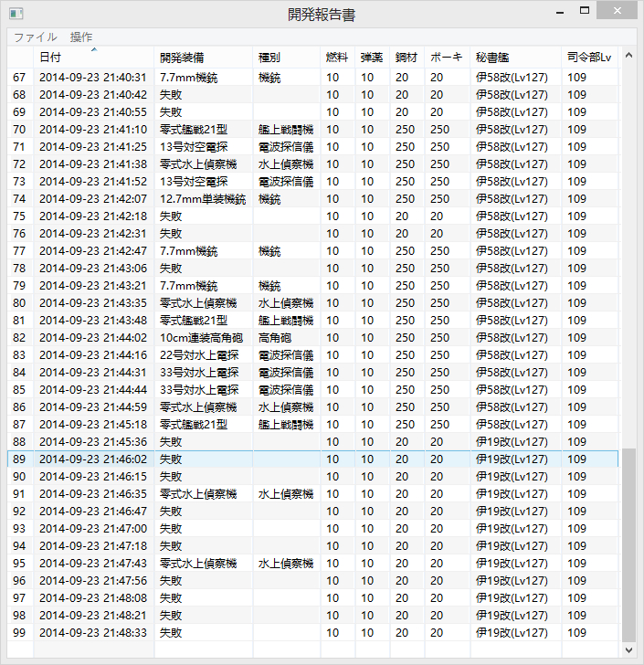
Task: Select 司令部Lv 109 in row 99
Action: tap(576, 633)
